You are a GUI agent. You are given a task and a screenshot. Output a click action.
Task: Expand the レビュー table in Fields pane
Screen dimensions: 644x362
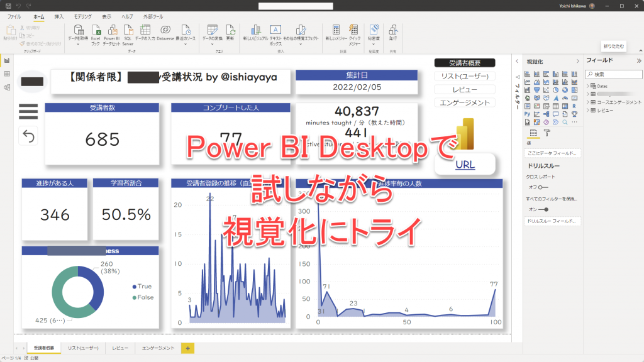(x=588, y=110)
